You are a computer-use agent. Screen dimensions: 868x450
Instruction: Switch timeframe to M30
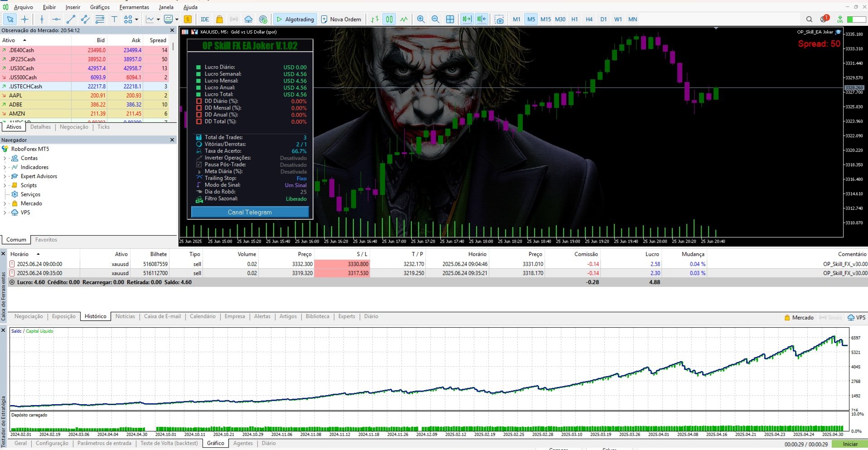tap(560, 19)
